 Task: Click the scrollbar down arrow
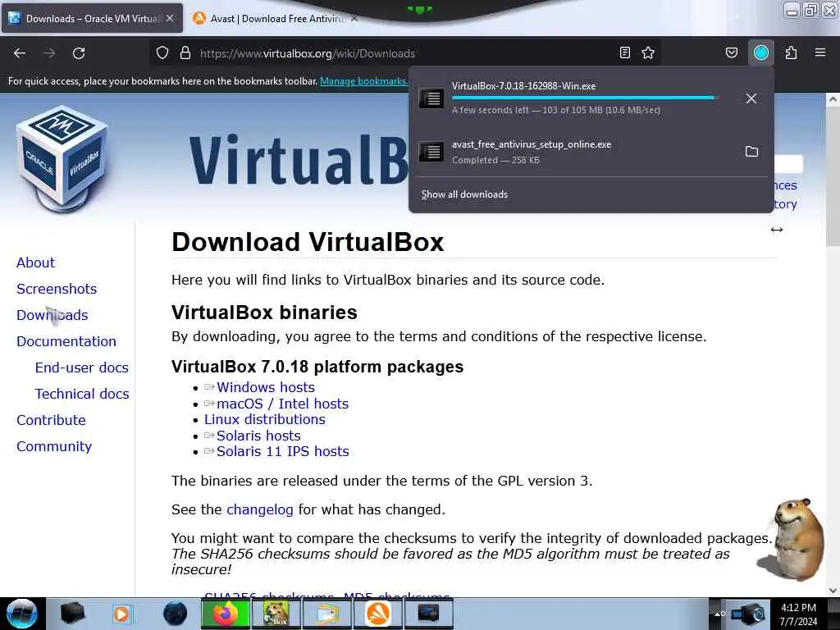click(833, 591)
